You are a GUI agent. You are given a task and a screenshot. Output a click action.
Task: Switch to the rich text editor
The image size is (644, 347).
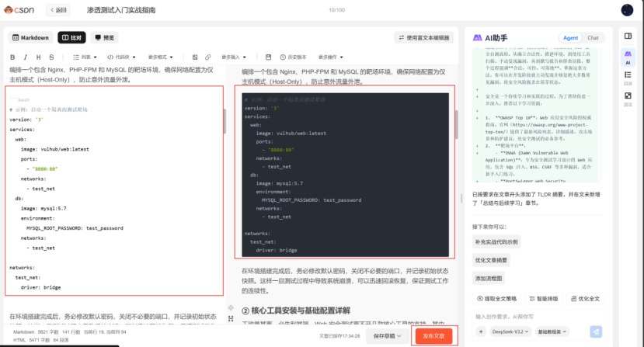(423, 37)
